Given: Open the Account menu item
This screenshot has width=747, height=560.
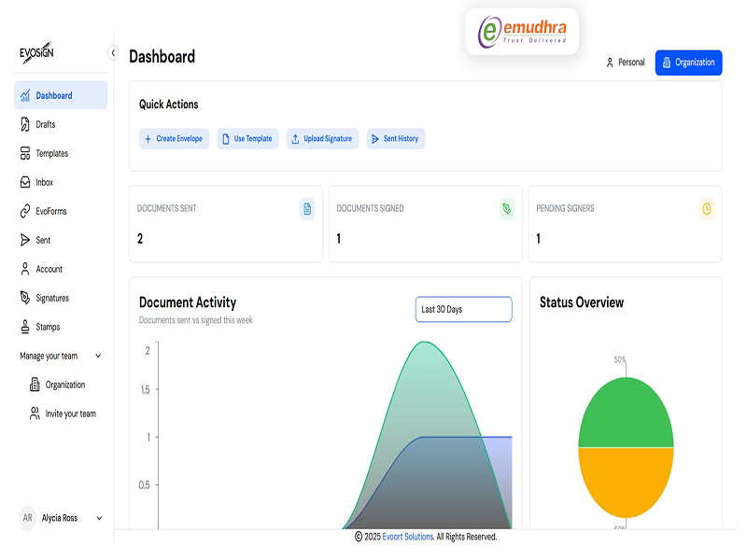Looking at the screenshot, I should tap(49, 269).
